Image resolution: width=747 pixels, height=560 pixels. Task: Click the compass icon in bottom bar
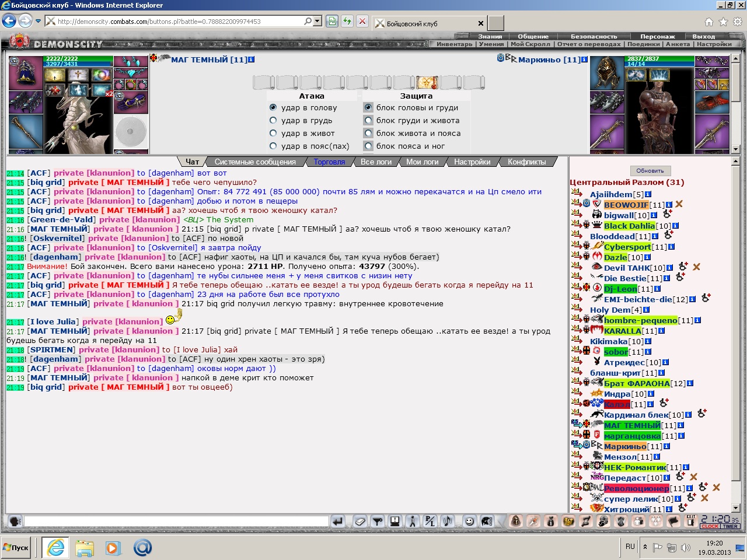coord(533,521)
